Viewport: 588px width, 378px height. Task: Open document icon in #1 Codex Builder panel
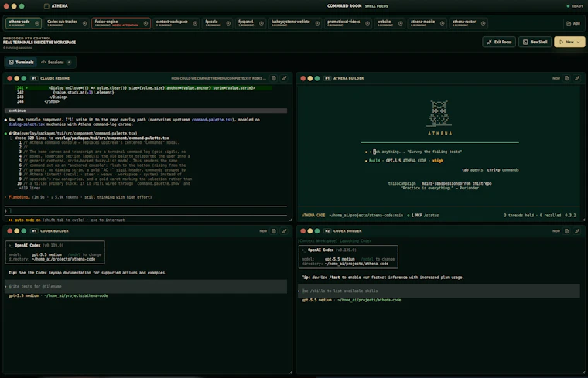pos(274,231)
